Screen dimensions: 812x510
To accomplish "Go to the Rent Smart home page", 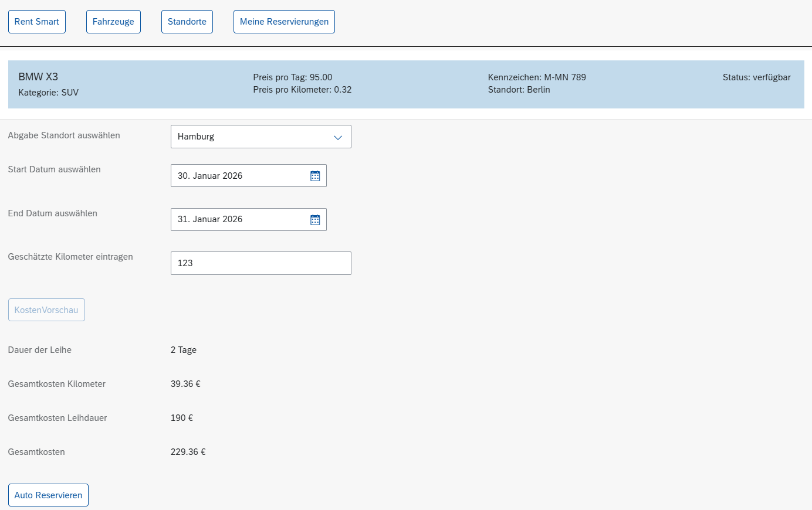I will (x=37, y=22).
